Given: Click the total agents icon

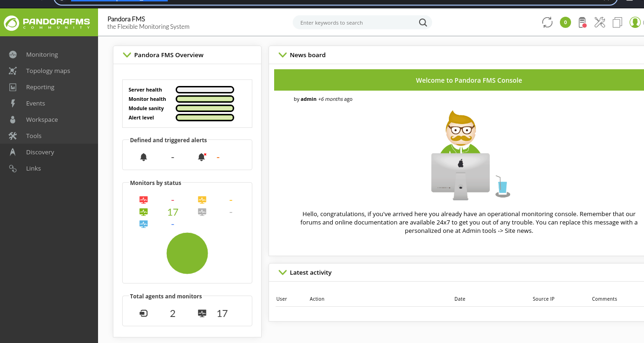Looking at the screenshot, I should [x=144, y=314].
